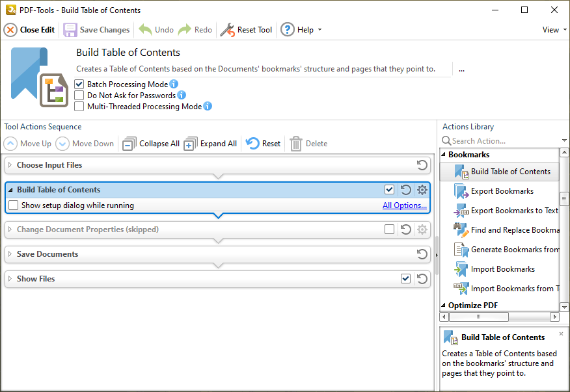Select the Import Bookmarks action
This screenshot has height=392, width=570.
[504, 269]
